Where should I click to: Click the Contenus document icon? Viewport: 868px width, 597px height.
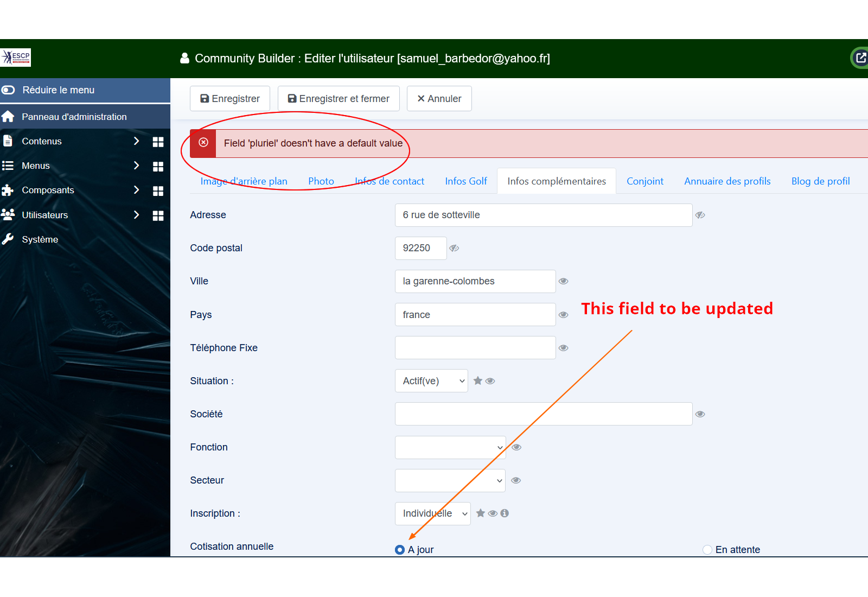(x=8, y=141)
